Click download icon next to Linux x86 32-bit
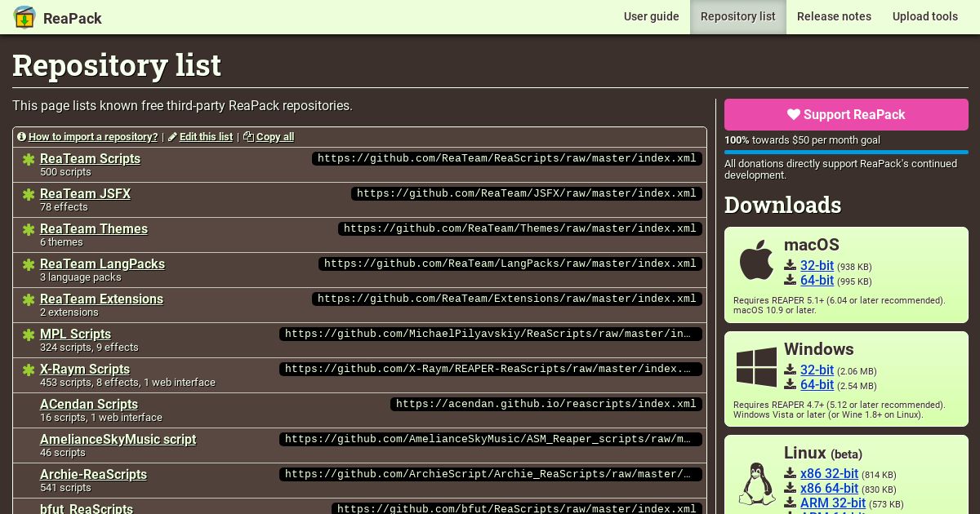The width and height of the screenshot is (980, 514). (x=790, y=473)
